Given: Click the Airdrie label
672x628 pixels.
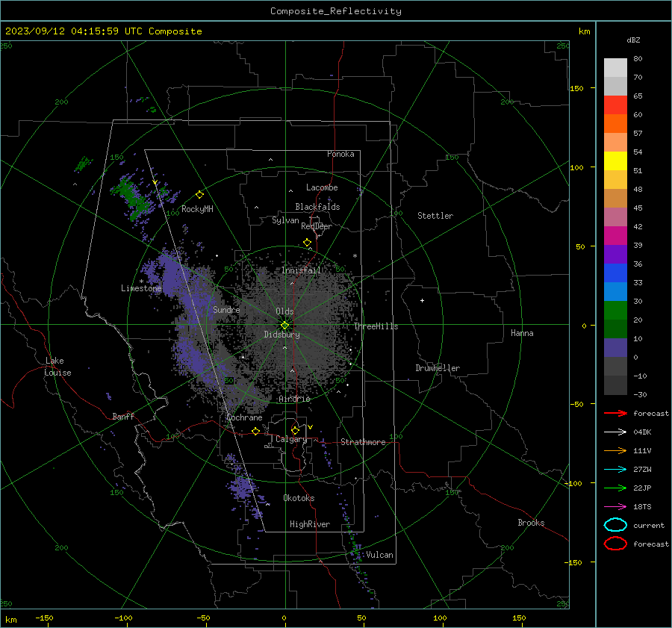Looking at the screenshot, I should (x=294, y=399).
